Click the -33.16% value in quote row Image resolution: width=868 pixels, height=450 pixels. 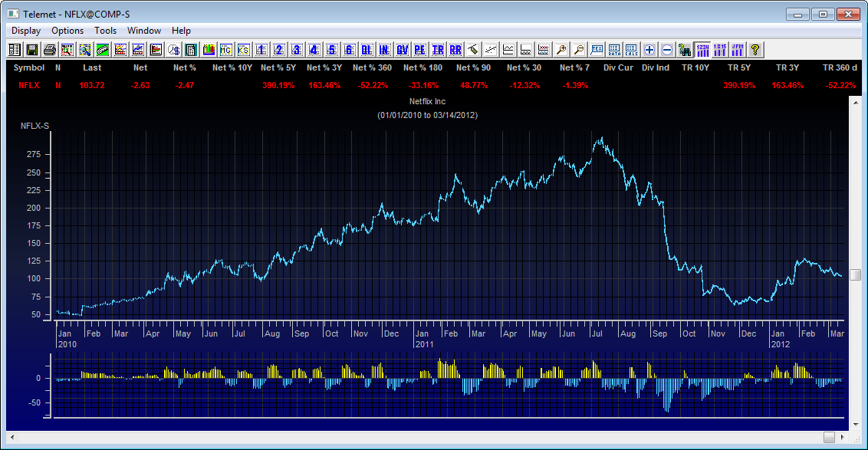pyautogui.click(x=423, y=85)
